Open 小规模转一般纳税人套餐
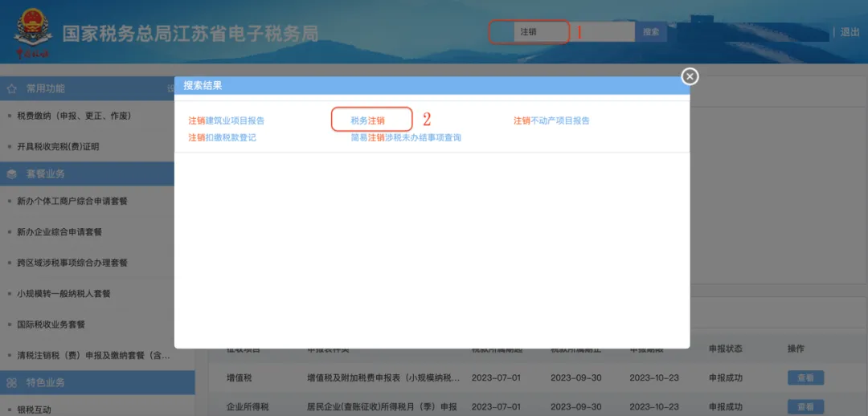 pyautogui.click(x=63, y=294)
